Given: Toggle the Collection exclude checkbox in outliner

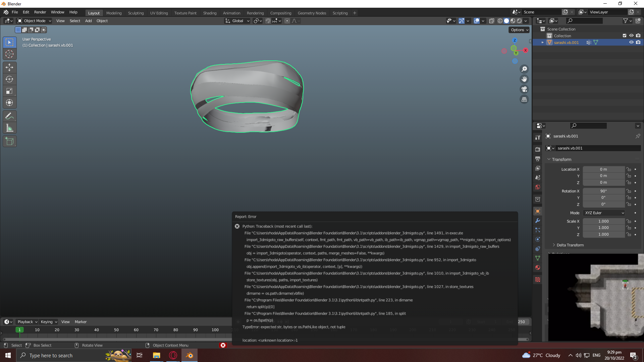Looking at the screenshot, I should [x=624, y=36].
